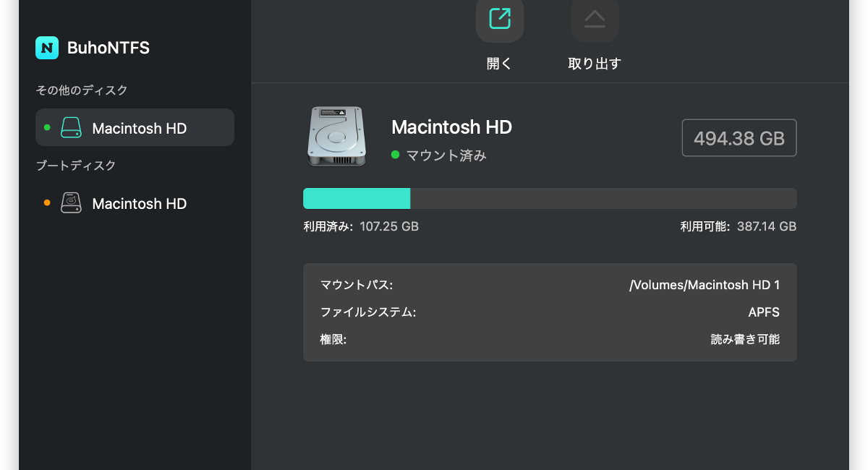This screenshot has height=470, width=868.
Task: Click the 494.38 GB capacity box
Action: tap(739, 137)
